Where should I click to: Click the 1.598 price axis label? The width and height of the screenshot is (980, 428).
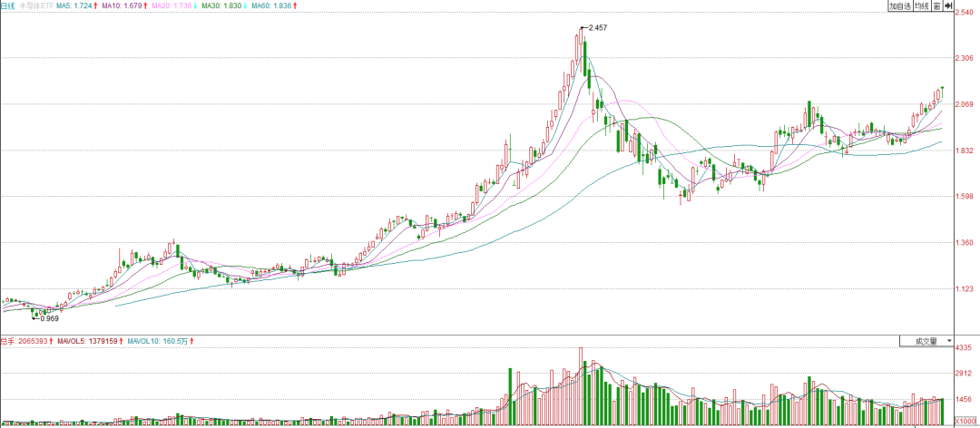click(x=965, y=197)
